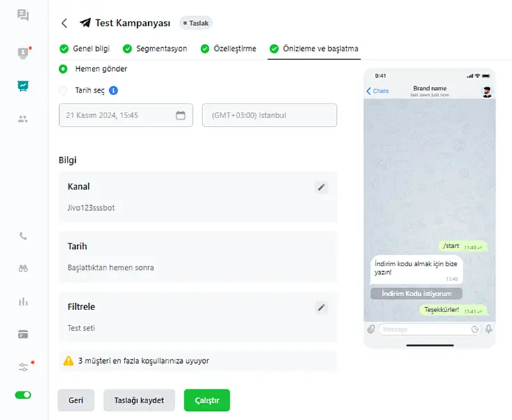Switch to the Segmentasyon step tab

(x=155, y=49)
